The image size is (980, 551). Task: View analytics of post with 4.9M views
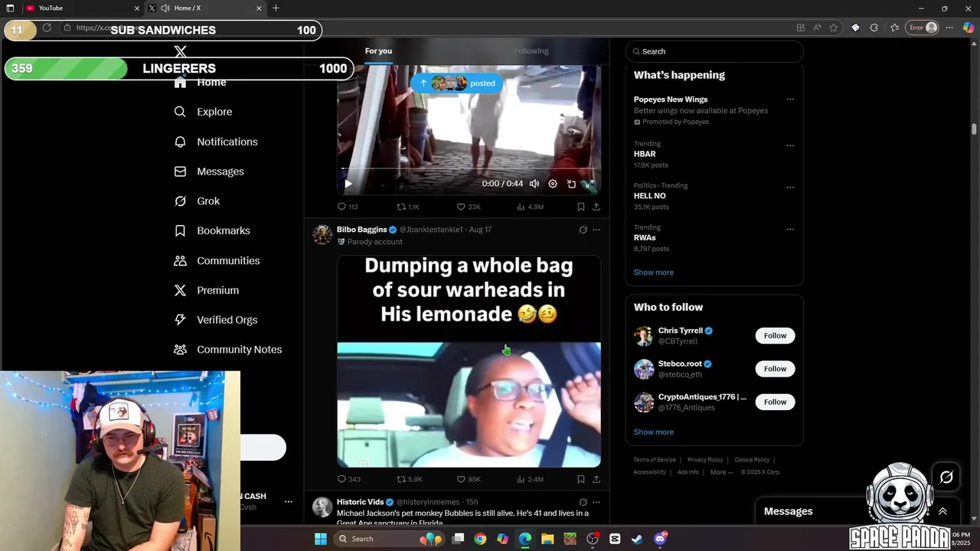click(x=530, y=207)
